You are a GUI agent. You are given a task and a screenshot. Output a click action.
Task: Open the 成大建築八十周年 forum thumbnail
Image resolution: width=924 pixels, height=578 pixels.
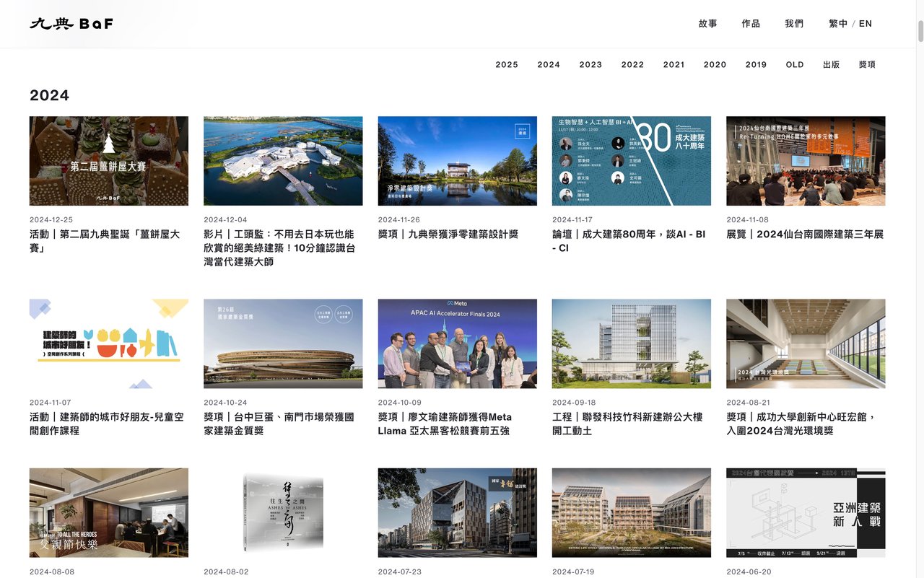[x=631, y=161]
